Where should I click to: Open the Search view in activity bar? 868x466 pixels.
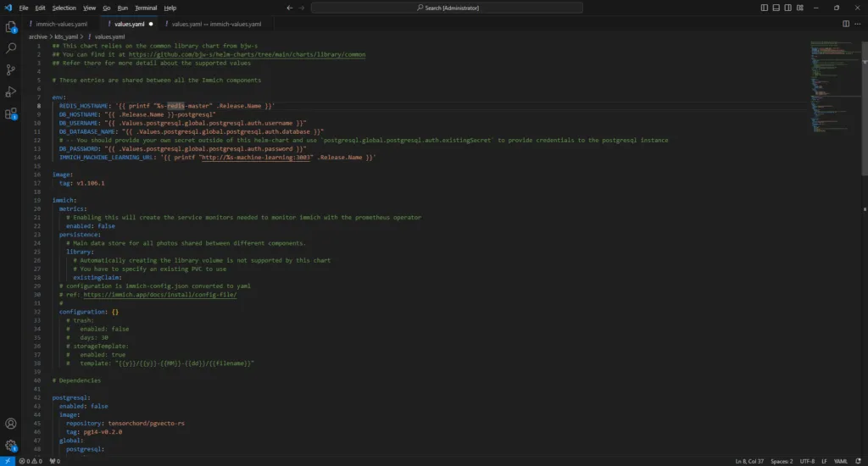10,48
